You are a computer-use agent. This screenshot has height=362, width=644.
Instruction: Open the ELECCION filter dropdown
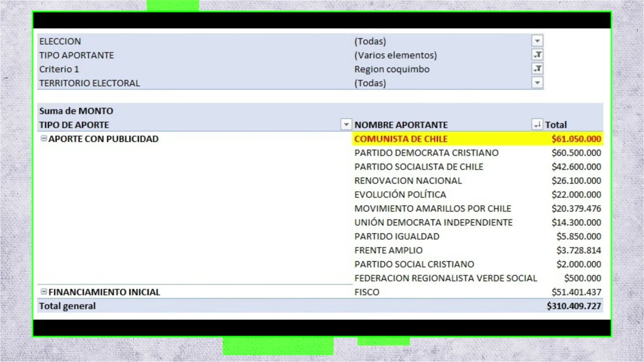coord(537,41)
